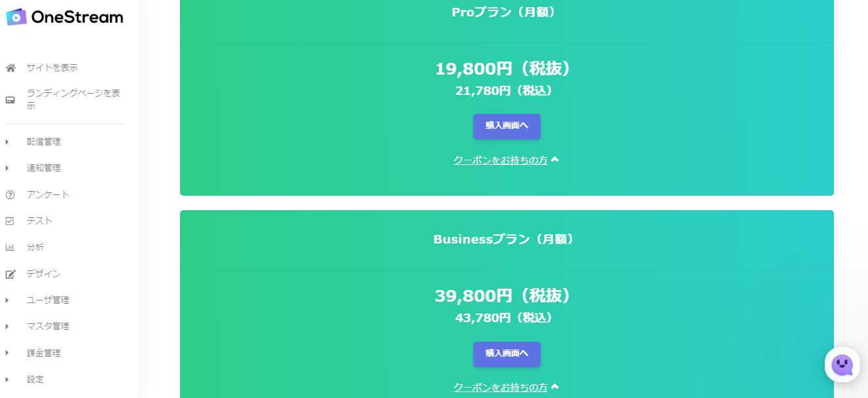Click the home icon beside サイトを表示
Image resolution: width=868 pixels, height=398 pixels.
[x=10, y=67]
